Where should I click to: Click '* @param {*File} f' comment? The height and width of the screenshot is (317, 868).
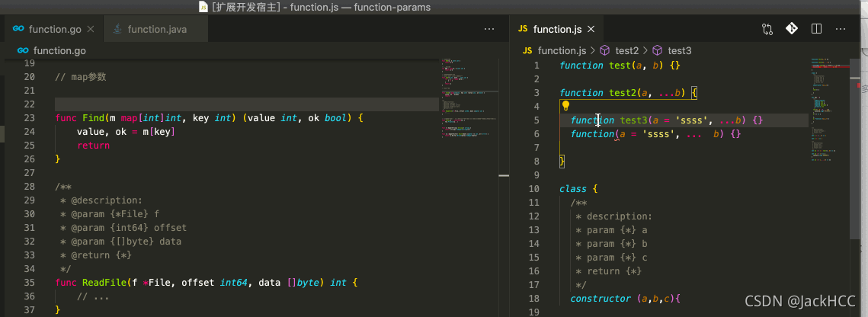coord(110,213)
